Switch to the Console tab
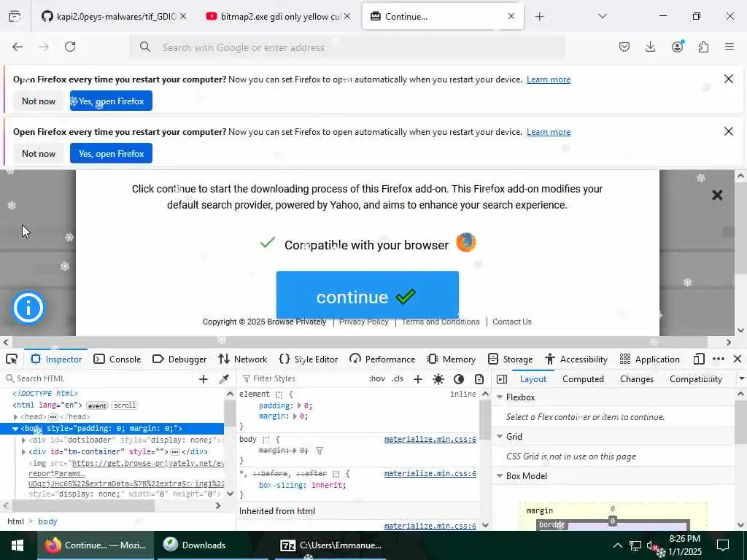The height and width of the screenshot is (560, 747). pos(117,359)
